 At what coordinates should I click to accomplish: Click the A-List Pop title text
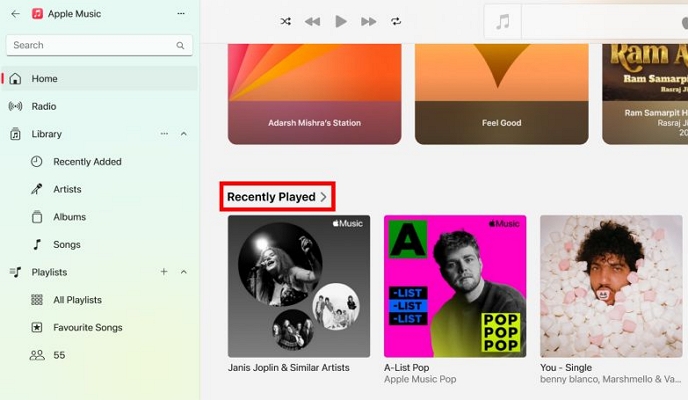[x=407, y=368]
